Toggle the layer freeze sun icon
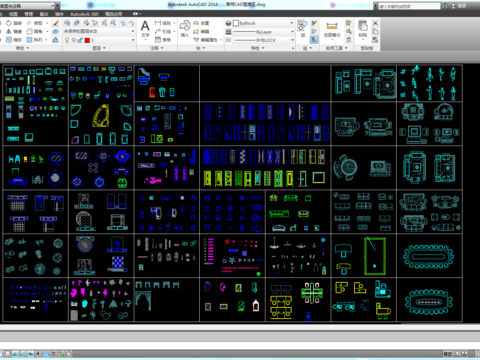480x360 pixels. pyautogui.click(x=73, y=40)
